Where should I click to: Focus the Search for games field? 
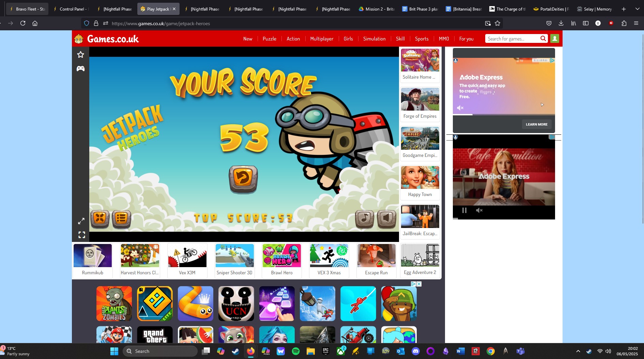pos(512,39)
